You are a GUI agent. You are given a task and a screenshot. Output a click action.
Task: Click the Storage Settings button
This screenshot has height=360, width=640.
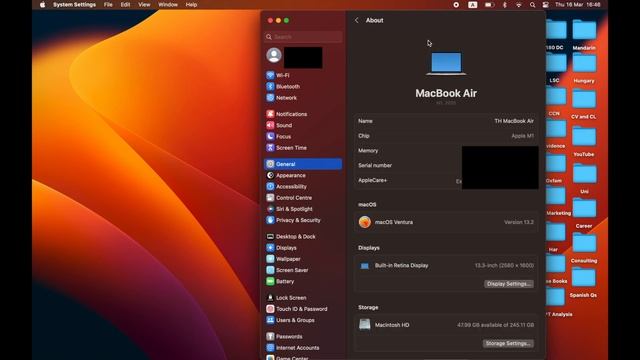509,343
